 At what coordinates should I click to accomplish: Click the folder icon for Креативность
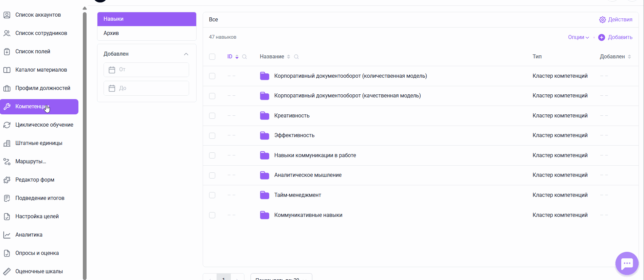[x=264, y=116]
